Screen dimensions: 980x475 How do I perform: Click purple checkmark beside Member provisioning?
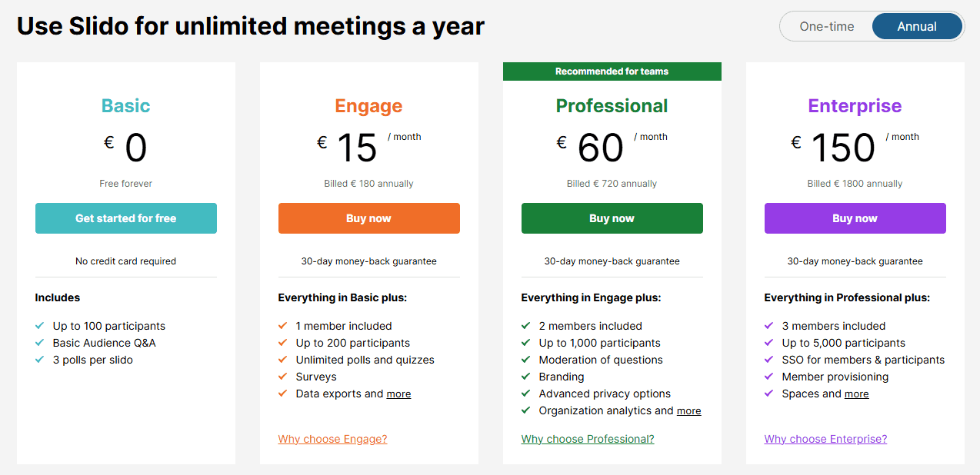(769, 377)
